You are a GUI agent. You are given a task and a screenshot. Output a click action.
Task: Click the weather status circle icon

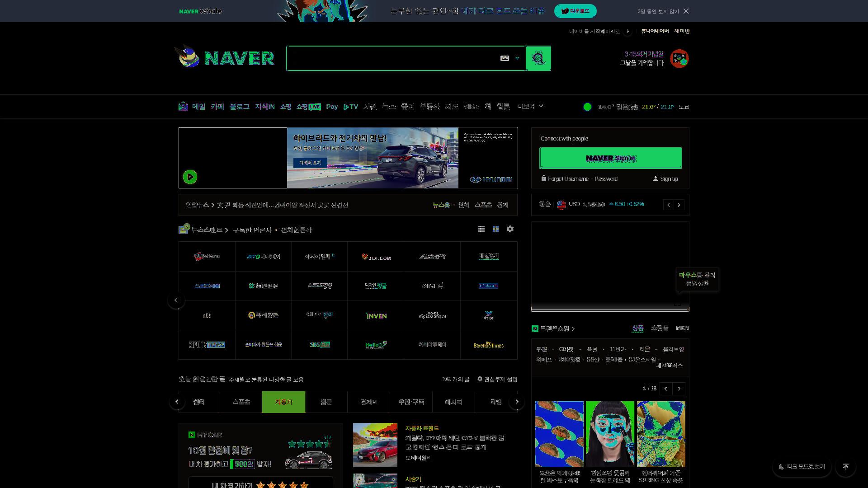click(587, 107)
